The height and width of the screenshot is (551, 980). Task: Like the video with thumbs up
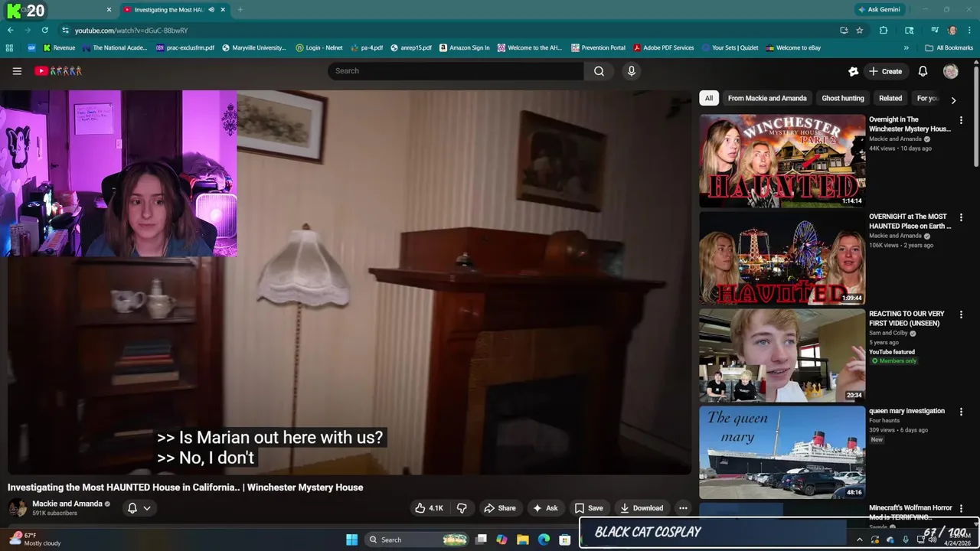pos(429,508)
